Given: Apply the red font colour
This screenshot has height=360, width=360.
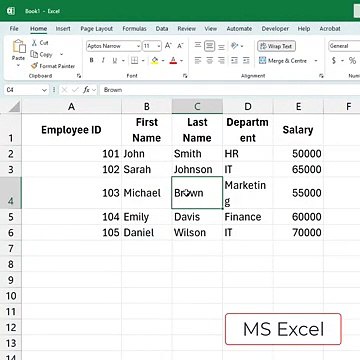Looking at the screenshot, I should (x=173, y=60).
